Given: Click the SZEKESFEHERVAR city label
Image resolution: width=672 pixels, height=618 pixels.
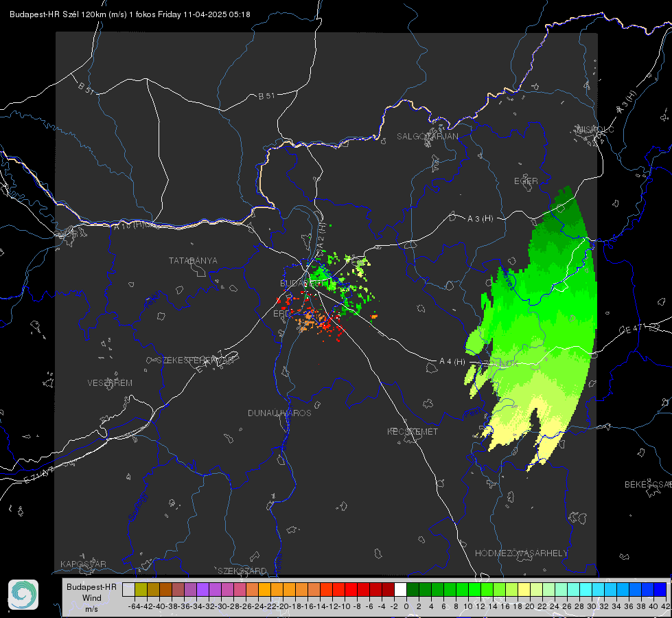Looking at the screenshot, I should pyautogui.click(x=196, y=360).
